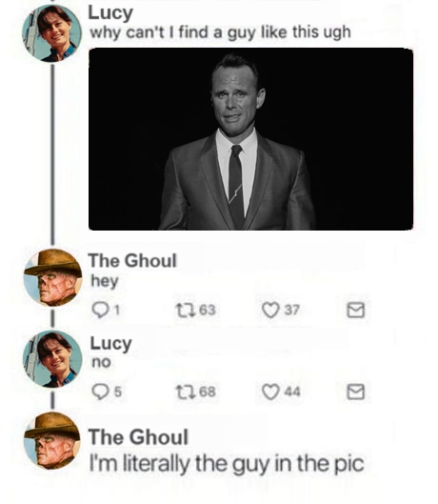
Task: Retweet The Ghoul's "hey" tweet
Action: tap(185, 311)
